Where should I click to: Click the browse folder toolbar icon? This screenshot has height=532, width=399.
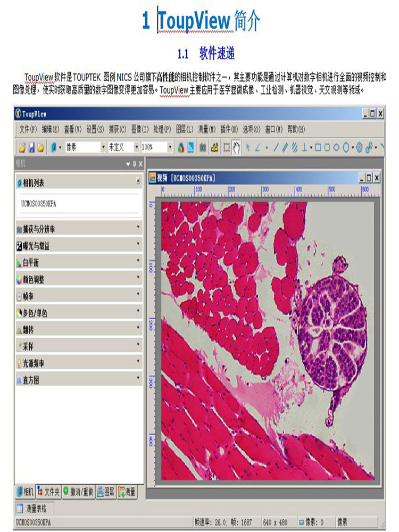click(x=41, y=147)
